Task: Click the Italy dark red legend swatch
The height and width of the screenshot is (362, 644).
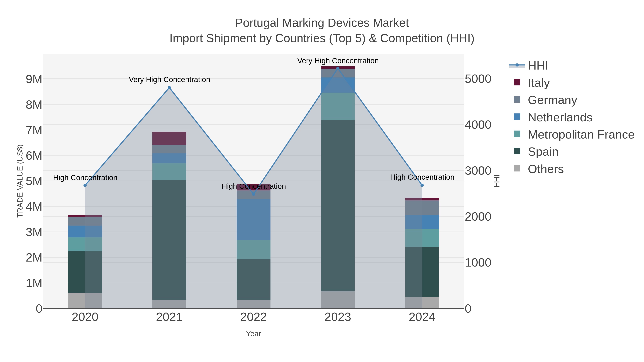Action: (517, 82)
